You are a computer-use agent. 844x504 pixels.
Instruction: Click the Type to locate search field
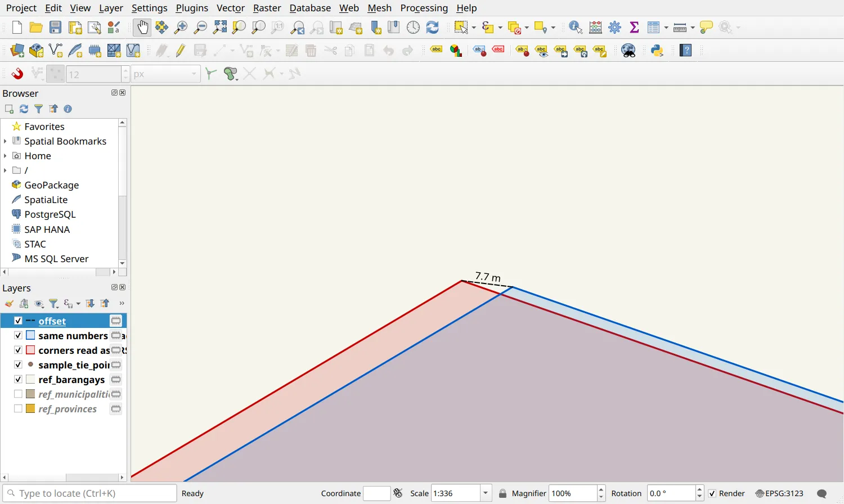pyautogui.click(x=90, y=493)
